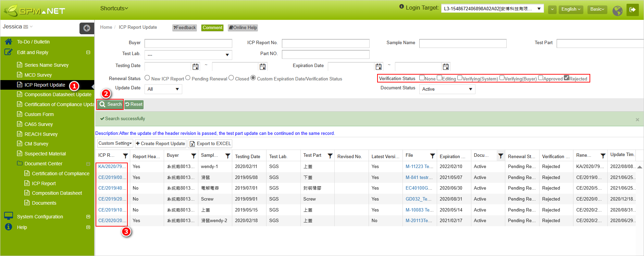Open REACH Survey menu item
The height and width of the screenshot is (256, 644).
click(41, 134)
